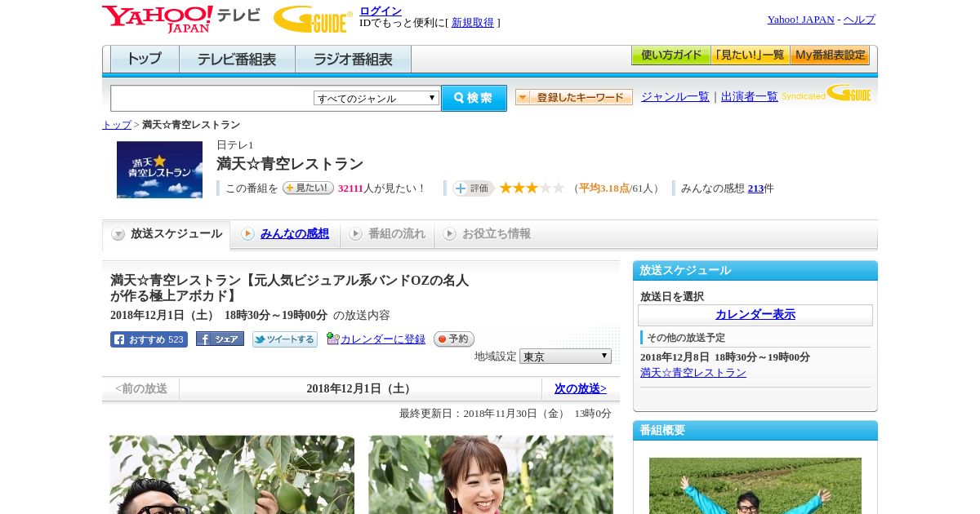Click the Yahoo! JAPAN テレビ logo
The height and width of the screenshot is (514, 980).
coord(180,19)
